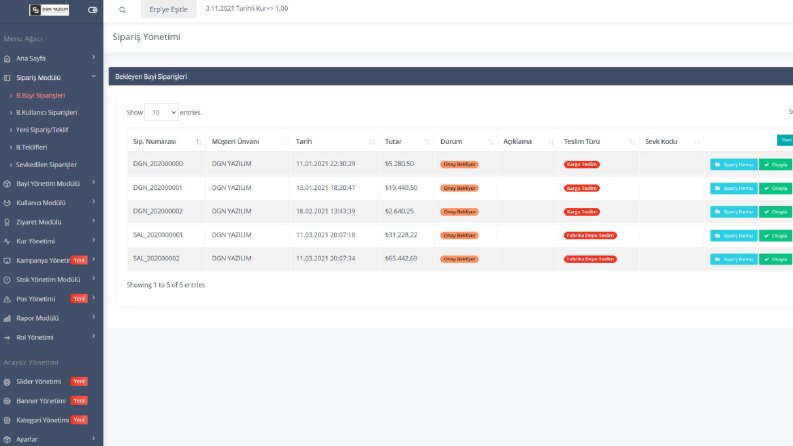Approve order SAL_20200002 with Onayla
This screenshot has height=446, width=793.
pyautogui.click(x=775, y=259)
